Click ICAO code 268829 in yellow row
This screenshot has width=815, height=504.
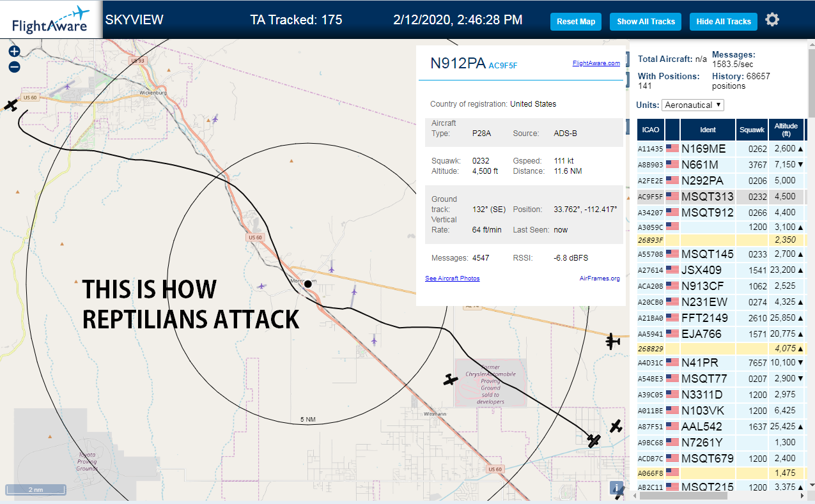(x=650, y=348)
